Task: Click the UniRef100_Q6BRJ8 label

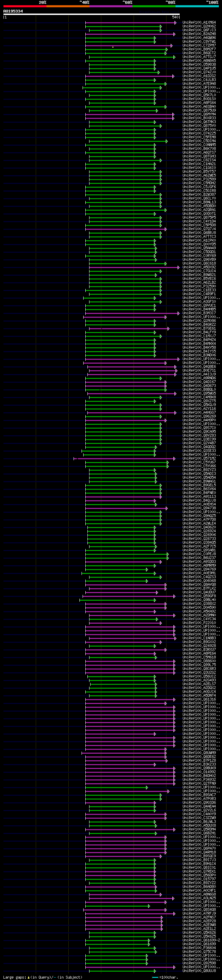Action: (199, 233)
